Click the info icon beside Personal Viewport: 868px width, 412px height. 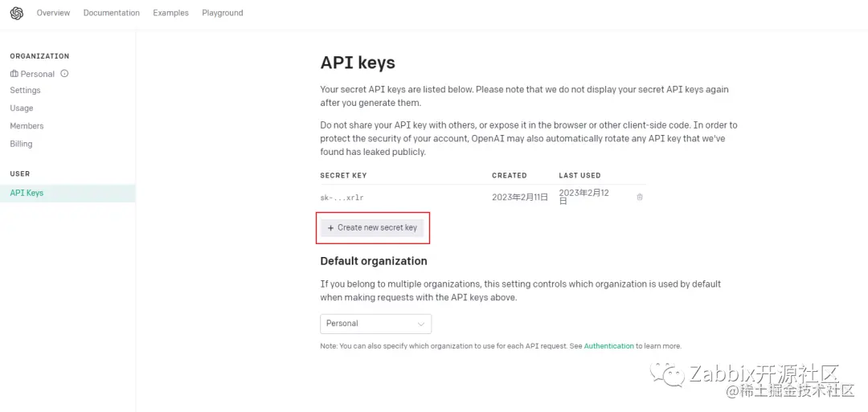pyautogui.click(x=64, y=73)
